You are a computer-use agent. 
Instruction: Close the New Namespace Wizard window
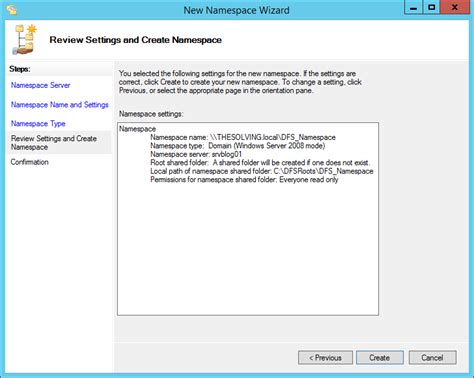(x=455, y=7)
